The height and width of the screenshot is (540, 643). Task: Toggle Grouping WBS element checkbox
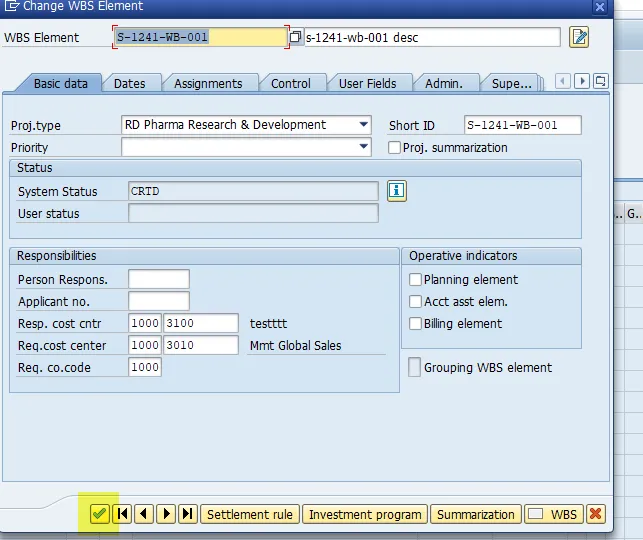414,367
